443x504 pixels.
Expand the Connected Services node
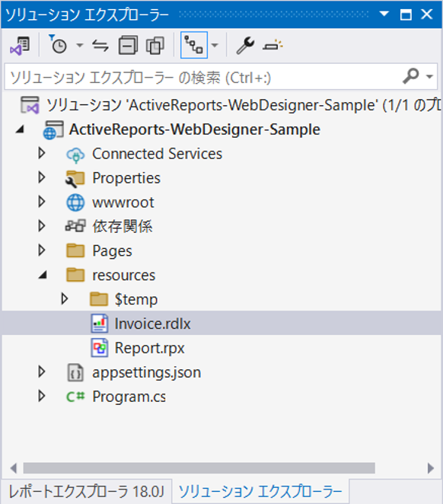[41, 153]
